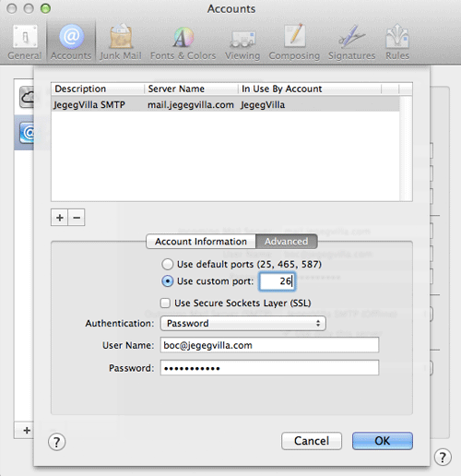461x476 pixels.
Task: Remove selected SMTP server with minus
Action: 77,218
